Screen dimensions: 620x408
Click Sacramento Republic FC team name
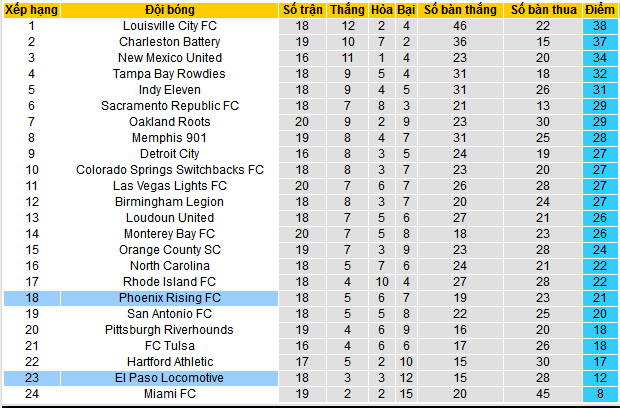point(170,106)
